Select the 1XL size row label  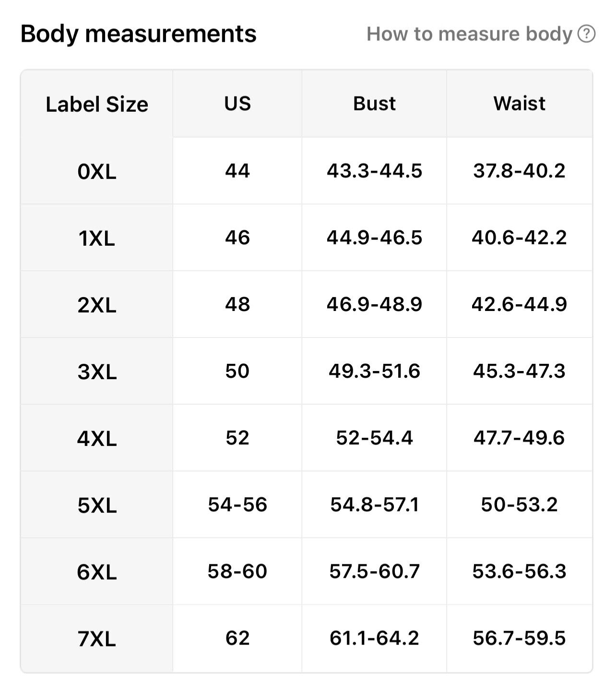pos(97,238)
